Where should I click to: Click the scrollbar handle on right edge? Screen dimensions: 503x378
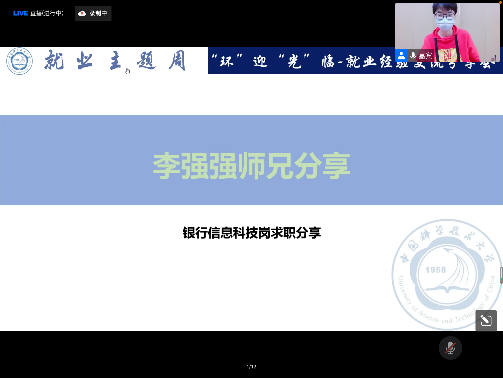coord(501,275)
